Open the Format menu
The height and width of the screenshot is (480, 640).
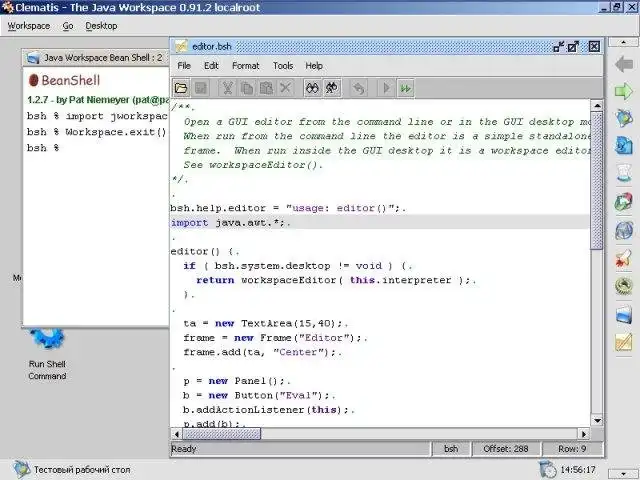[246, 66]
